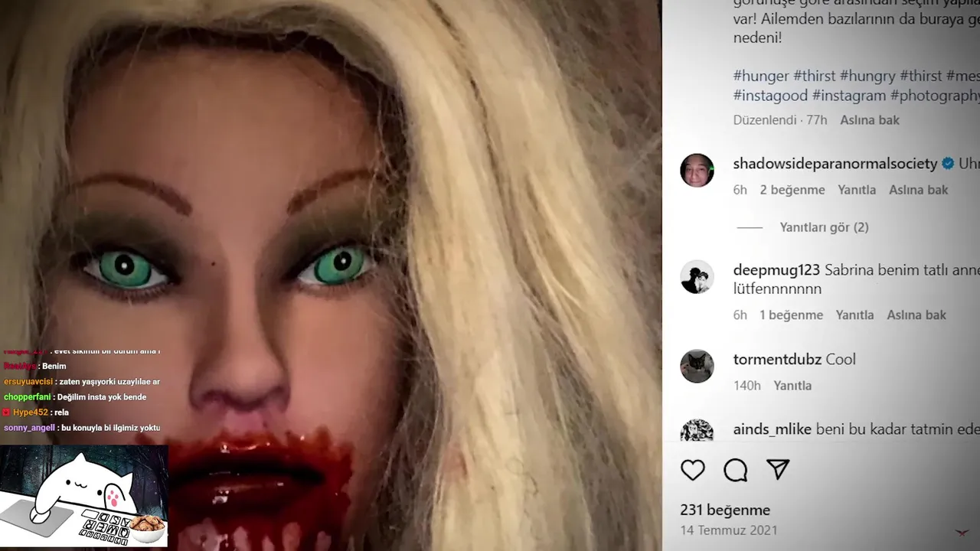The height and width of the screenshot is (551, 980).
Task: Reply to shadowsideparanormalsociety comment via Yanıtla
Action: 857,190
